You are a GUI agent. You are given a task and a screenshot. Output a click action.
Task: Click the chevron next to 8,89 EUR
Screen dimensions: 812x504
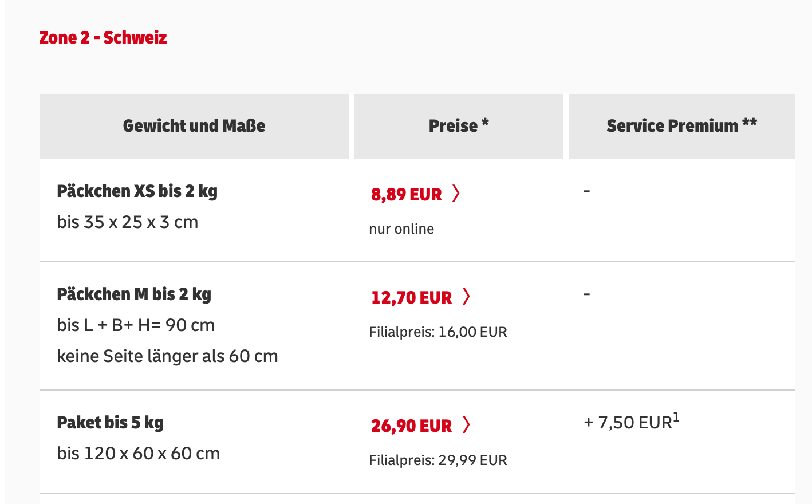click(456, 194)
